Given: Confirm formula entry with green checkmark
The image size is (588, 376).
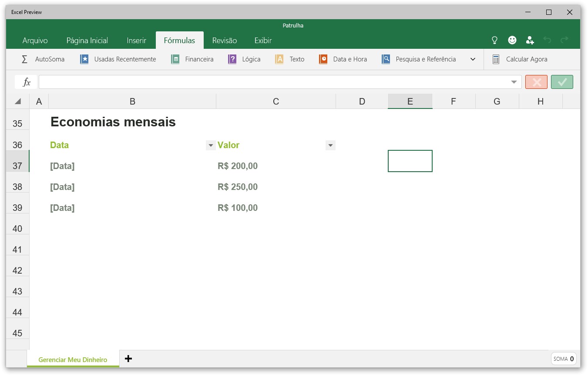Looking at the screenshot, I should [x=562, y=82].
